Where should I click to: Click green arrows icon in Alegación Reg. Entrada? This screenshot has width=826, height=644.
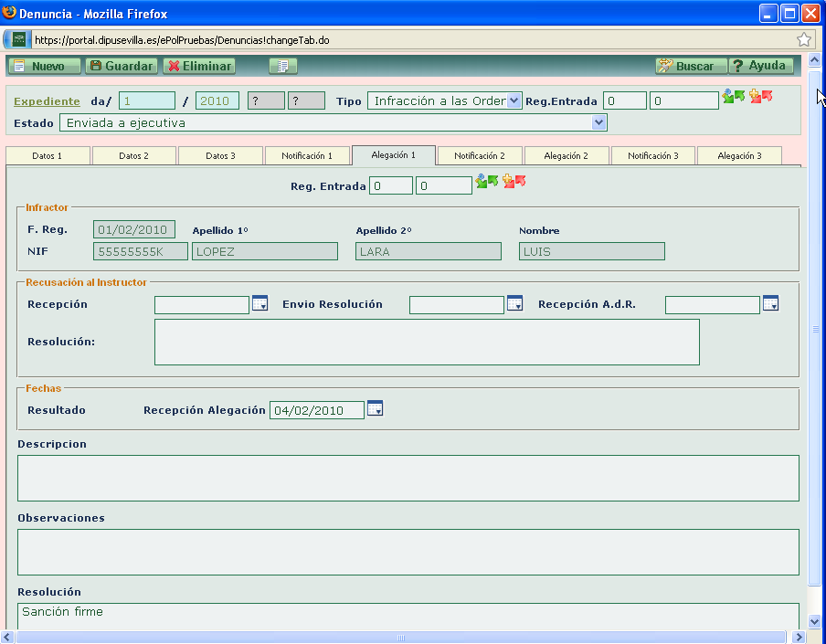coord(486,182)
